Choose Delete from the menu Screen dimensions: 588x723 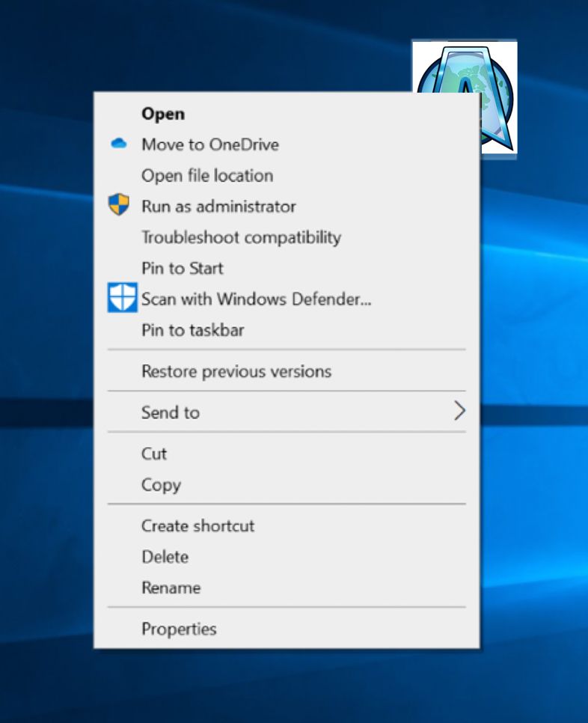click(x=287, y=557)
